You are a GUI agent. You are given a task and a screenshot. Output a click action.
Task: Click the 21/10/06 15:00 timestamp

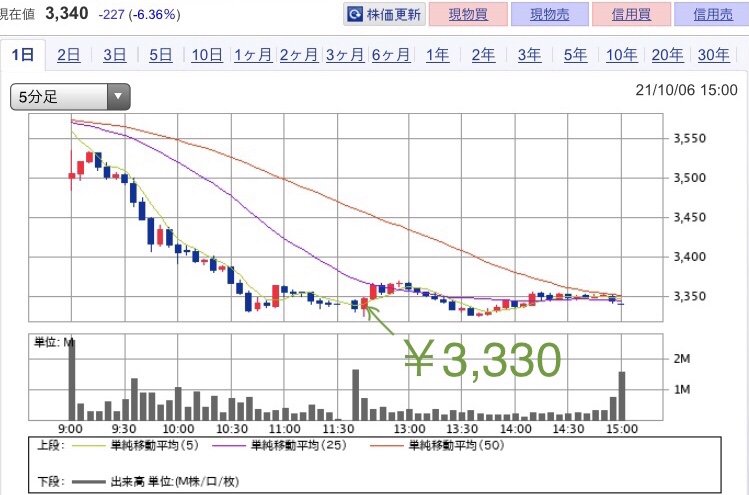(686, 90)
